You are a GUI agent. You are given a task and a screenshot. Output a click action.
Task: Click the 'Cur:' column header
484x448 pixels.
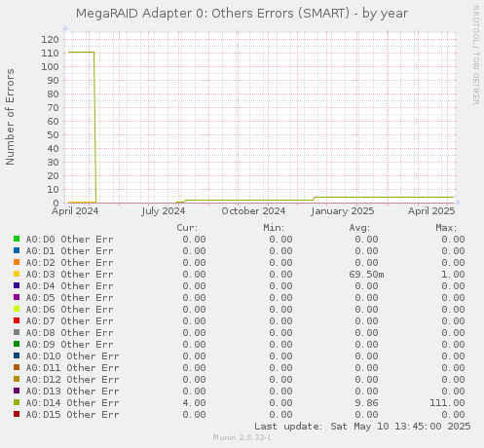[x=187, y=228]
